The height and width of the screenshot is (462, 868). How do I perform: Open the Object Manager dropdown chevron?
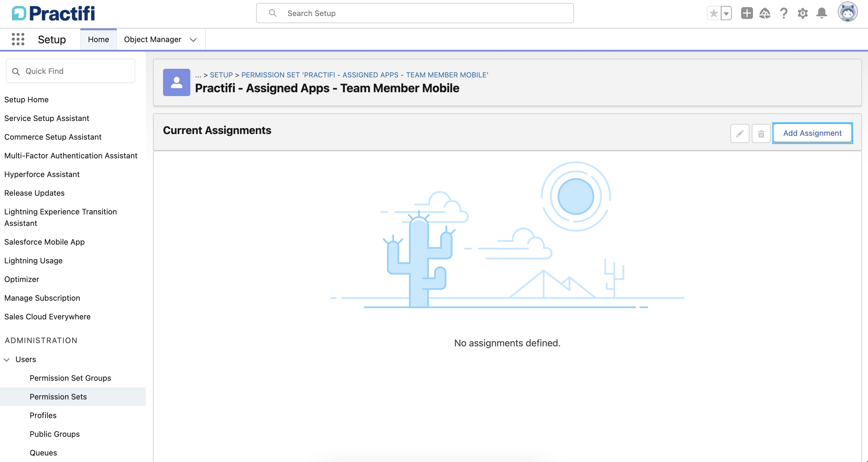click(193, 40)
